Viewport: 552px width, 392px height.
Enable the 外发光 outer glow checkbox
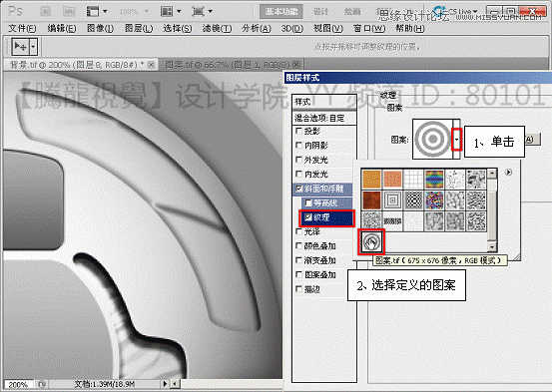coord(298,160)
